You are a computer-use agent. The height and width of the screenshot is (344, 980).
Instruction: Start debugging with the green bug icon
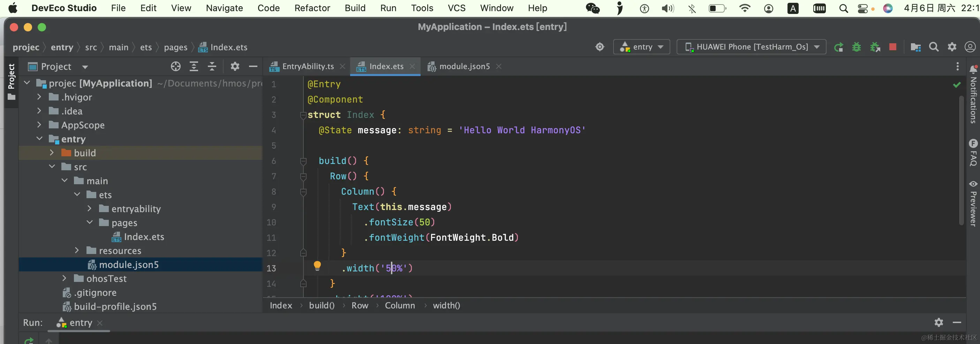(856, 47)
